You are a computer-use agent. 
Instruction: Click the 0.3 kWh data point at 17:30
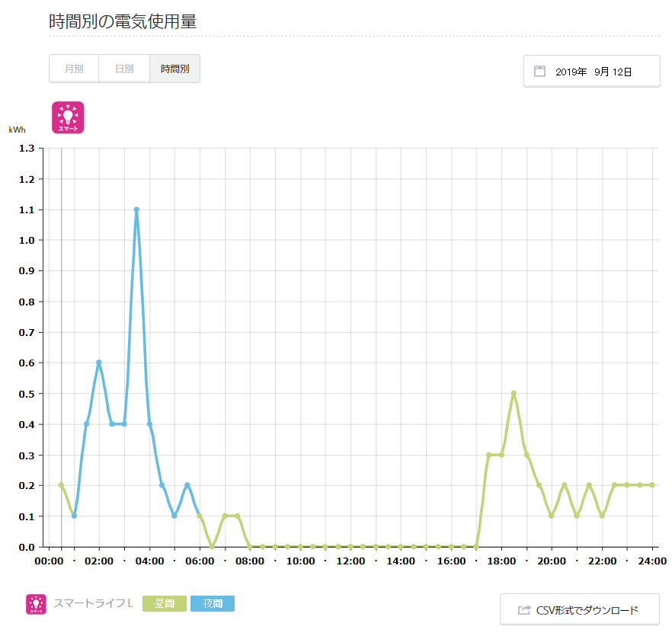point(488,455)
